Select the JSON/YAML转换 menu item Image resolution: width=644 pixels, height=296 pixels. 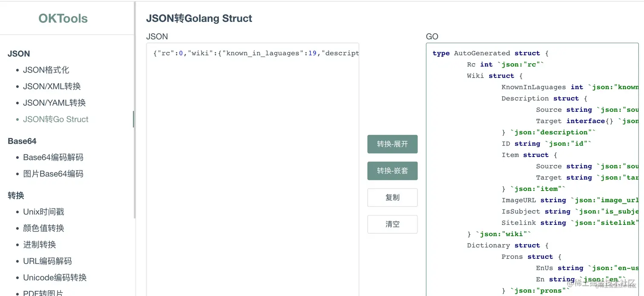(54, 103)
